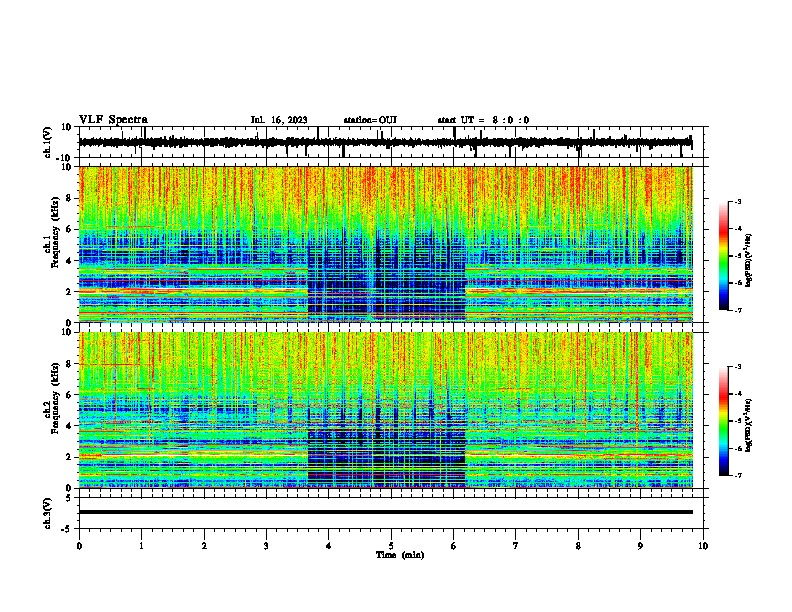Click the ch.1 voltage waveform trace

[385, 142]
